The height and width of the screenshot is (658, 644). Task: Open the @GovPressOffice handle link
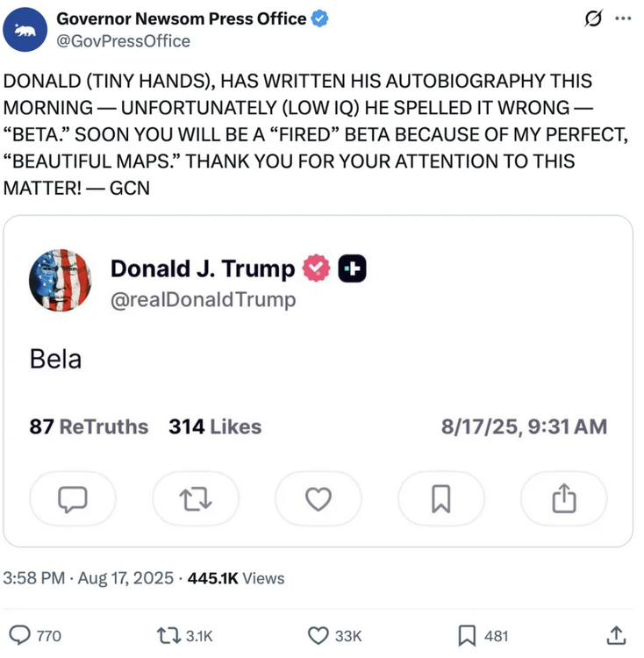123,41
